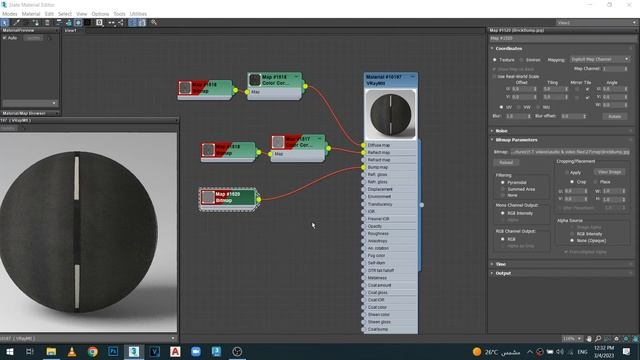640x360 pixels.
Task: Select RGB Intensity under Alpha Source
Action: pyautogui.click(x=572, y=234)
